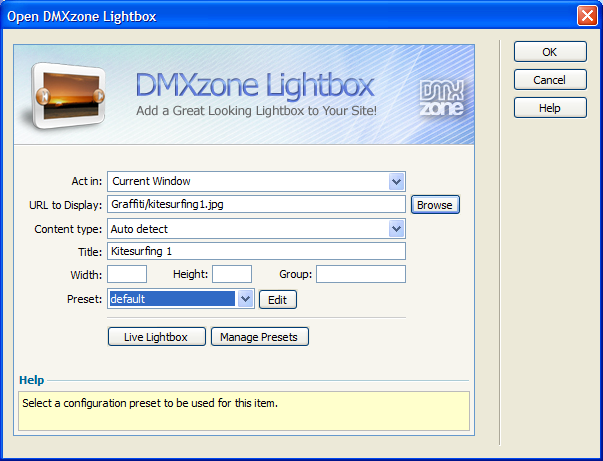The width and height of the screenshot is (603, 461).
Task: Click the 'Act in:' label
Action: (87, 181)
